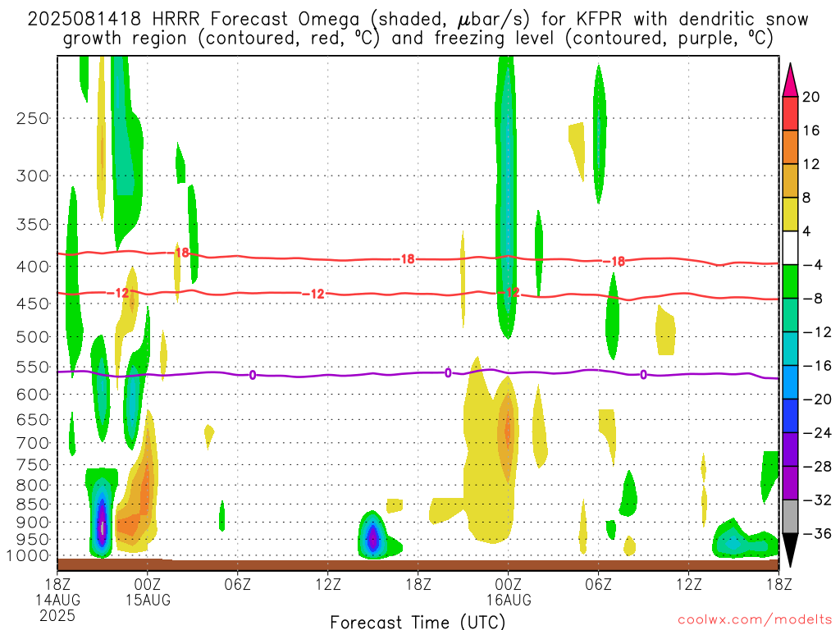The width and height of the screenshot is (840, 630).
Task: Select the white -4 to 4 colorbar segment
Action: pyautogui.click(x=790, y=248)
